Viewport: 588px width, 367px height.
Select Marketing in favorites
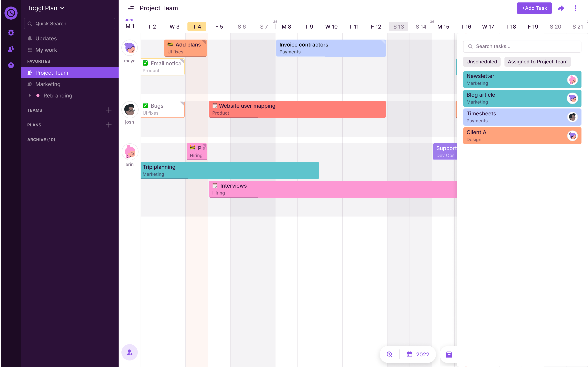[48, 84]
